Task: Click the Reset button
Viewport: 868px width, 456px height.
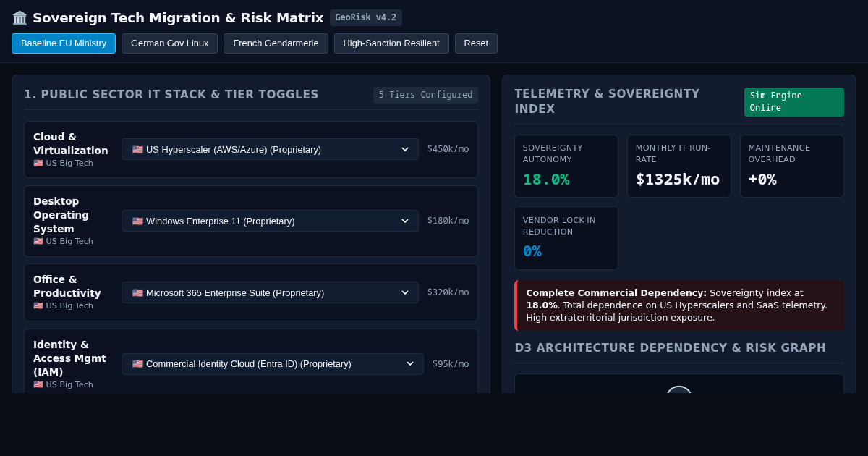Action: click(x=476, y=43)
